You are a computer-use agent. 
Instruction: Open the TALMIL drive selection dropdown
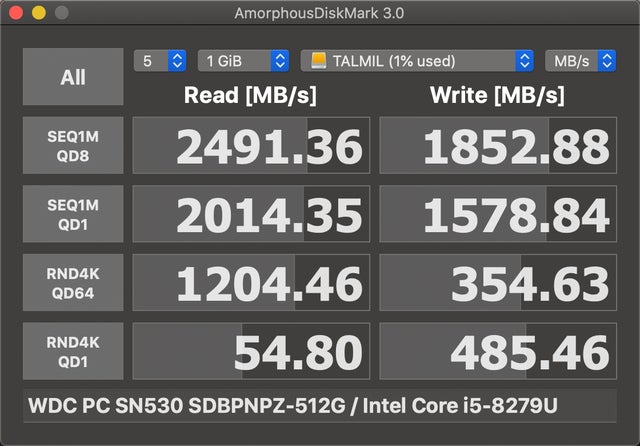pyautogui.click(x=417, y=61)
